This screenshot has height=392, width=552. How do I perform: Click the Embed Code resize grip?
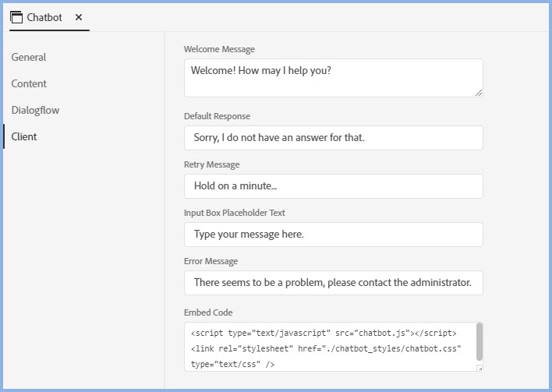(479, 368)
